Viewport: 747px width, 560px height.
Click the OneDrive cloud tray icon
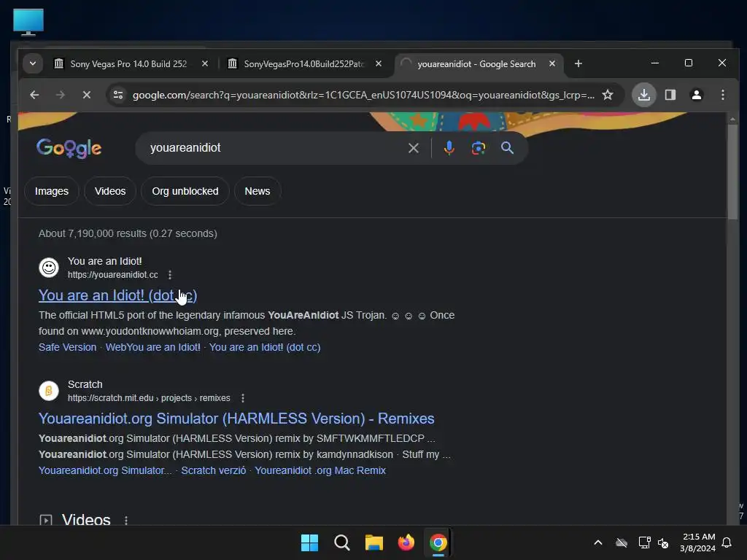click(x=622, y=542)
